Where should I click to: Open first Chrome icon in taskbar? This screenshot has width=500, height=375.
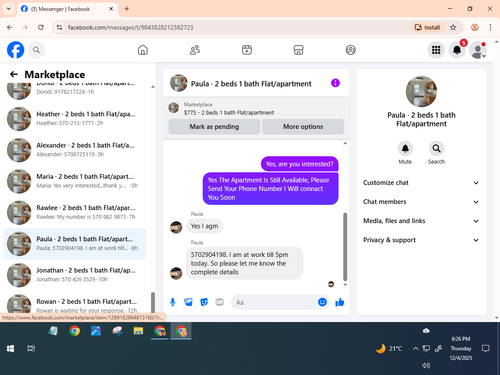[x=75, y=331]
